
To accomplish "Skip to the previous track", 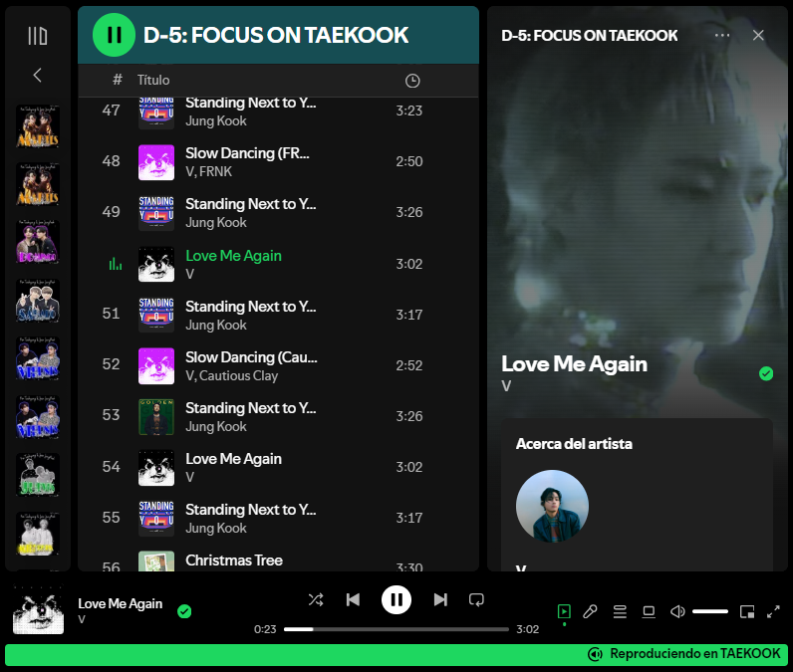I will pos(353,599).
